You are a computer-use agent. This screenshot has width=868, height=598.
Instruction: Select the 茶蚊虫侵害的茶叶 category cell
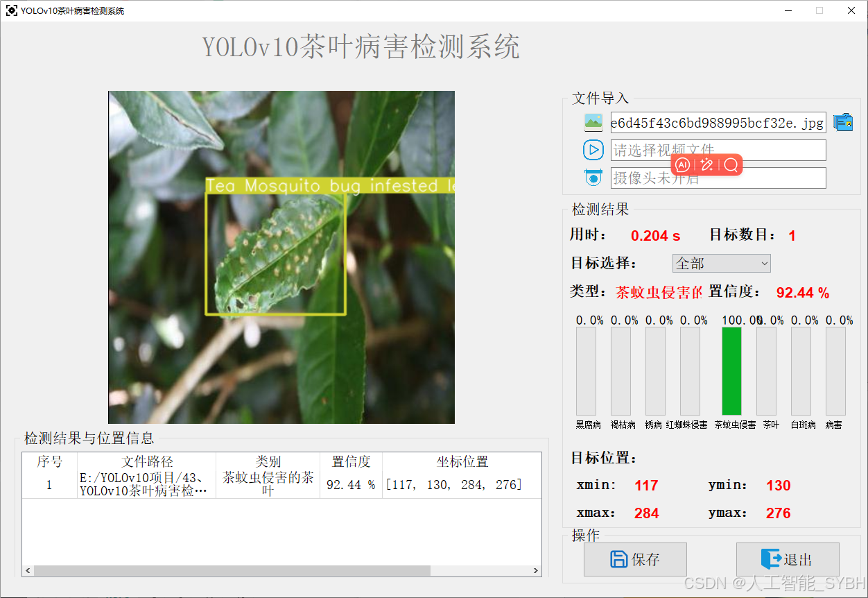pyautogui.click(x=268, y=484)
